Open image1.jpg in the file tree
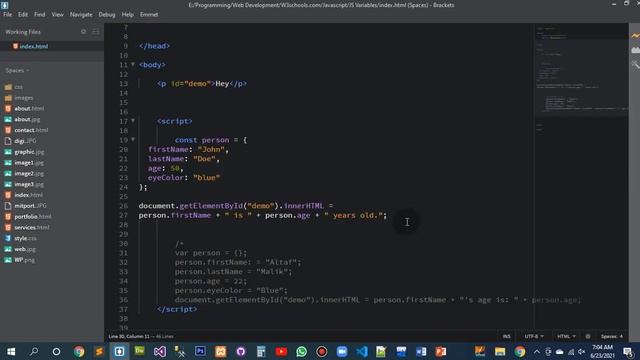The width and height of the screenshot is (640, 360). pos(29,163)
